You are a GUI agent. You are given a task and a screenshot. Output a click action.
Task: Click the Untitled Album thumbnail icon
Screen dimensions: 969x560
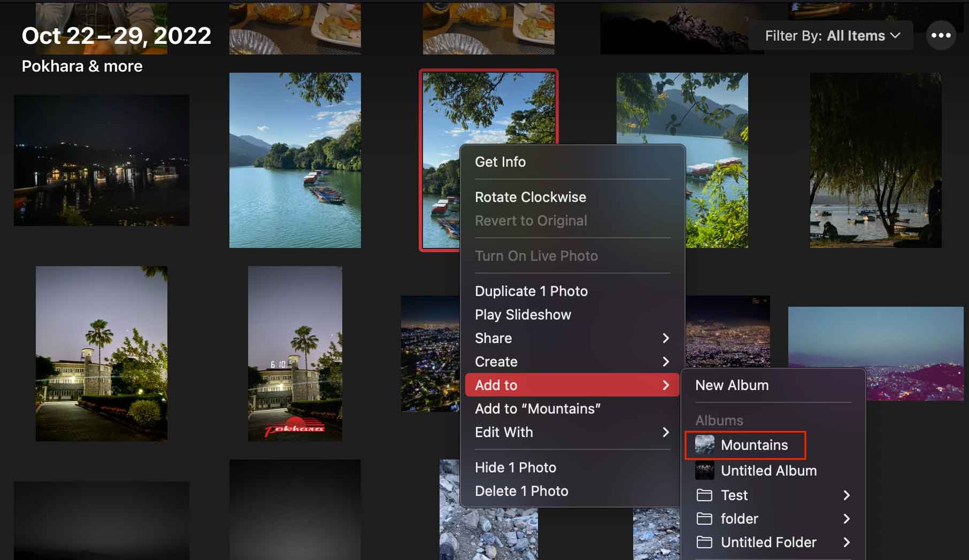(x=704, y=470)
